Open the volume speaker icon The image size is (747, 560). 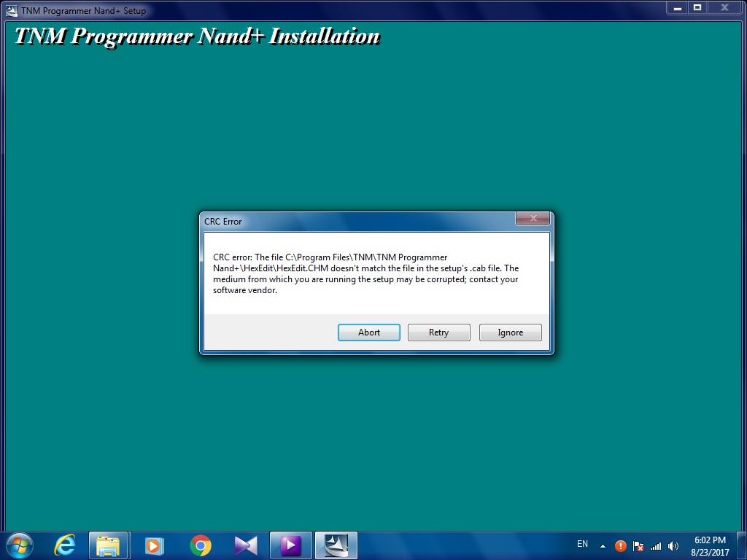(x=673, y=545)
